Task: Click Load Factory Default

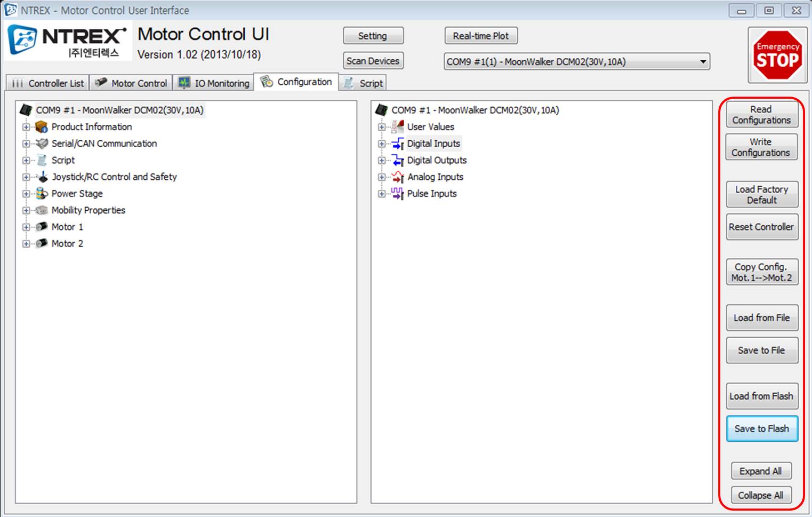Action: click(x=762, y=194)
